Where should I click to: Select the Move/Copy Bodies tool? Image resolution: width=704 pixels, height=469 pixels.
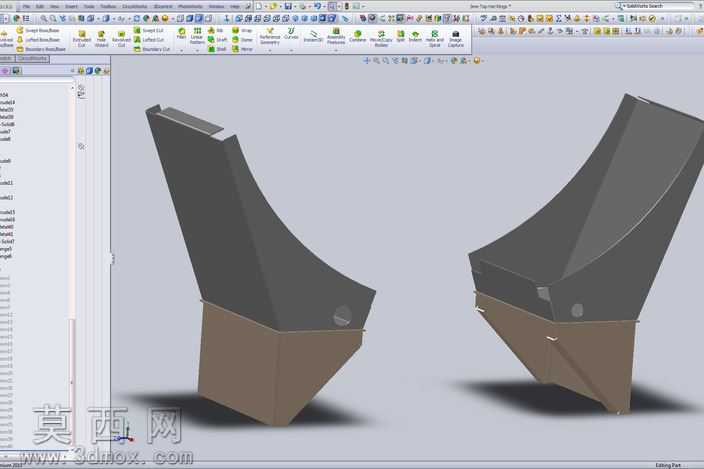pos(381,39)
